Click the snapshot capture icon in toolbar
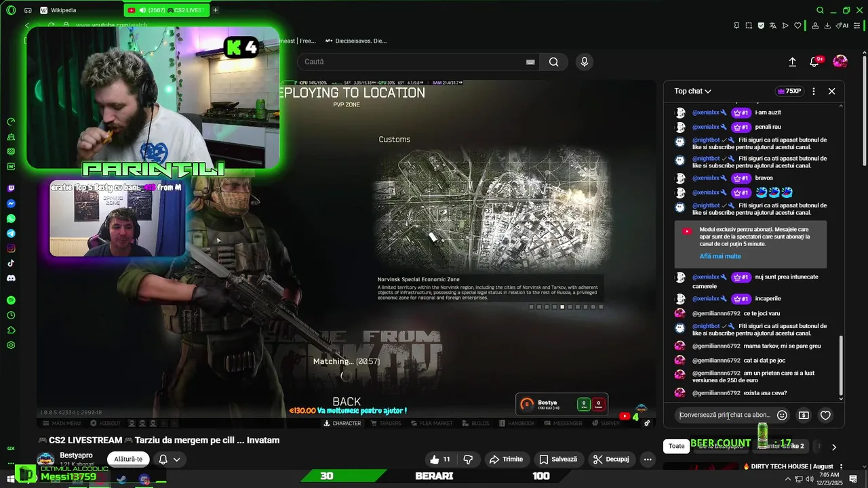868x488 pixels. point(749,26)
